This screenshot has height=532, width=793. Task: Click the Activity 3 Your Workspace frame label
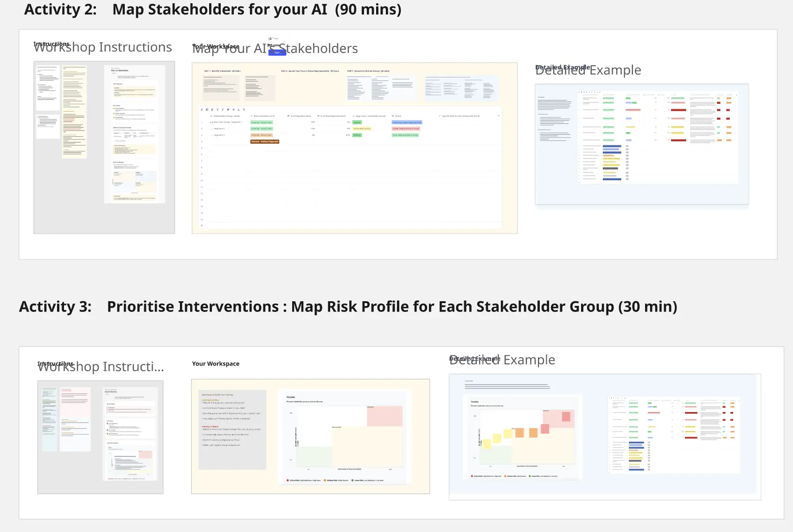click(x=216, y=364)
